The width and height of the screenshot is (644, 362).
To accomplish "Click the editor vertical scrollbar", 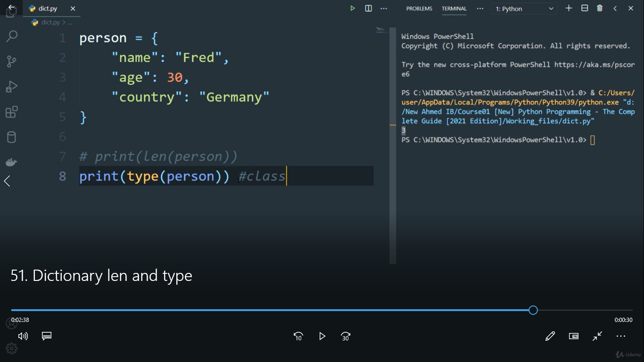I will (393, 146).
